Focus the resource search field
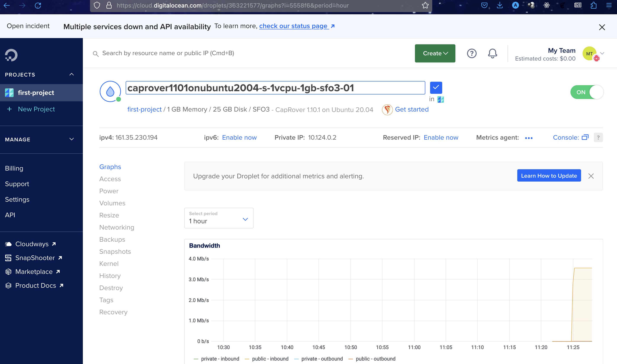This screenshot has width=617, height=364. pos(168,53)
